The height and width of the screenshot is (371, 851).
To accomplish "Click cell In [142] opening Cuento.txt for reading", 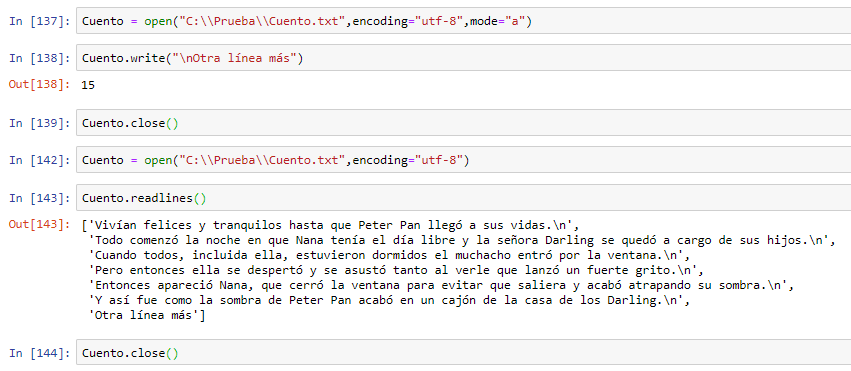I will point(463,160).
